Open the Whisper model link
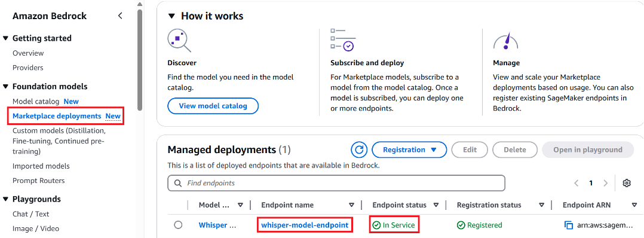Image resolution: width=644 pixels, height=238 pixels. [217, 225]
